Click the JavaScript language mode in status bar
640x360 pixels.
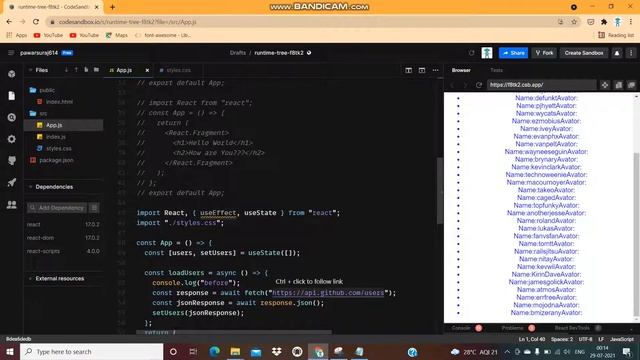[x=622, y=339]
